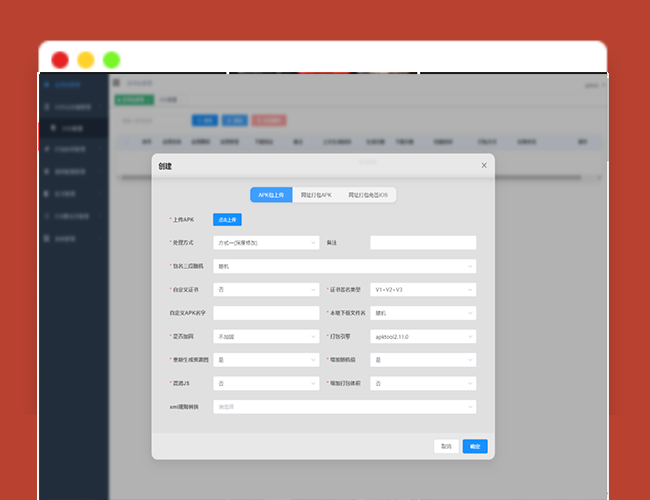Click the 备注 input field
Viewport: 650px width, 500px height.
[422, 243]
